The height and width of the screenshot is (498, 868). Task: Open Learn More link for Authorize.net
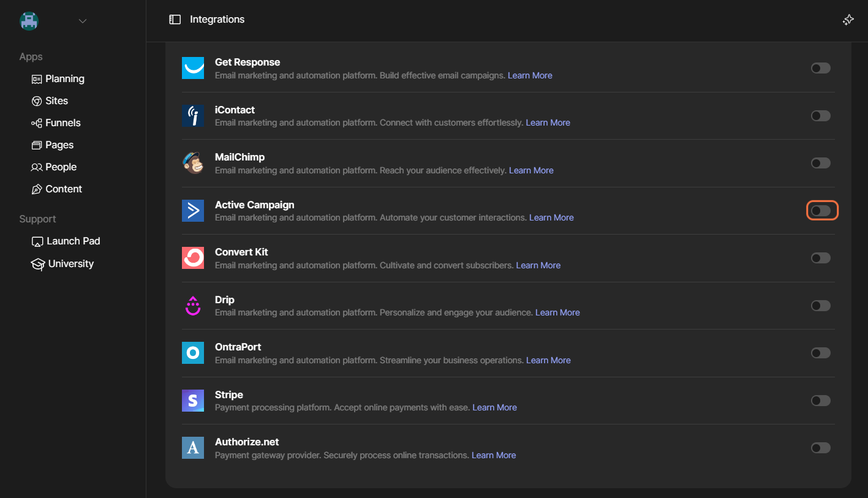tap(494, 455)
